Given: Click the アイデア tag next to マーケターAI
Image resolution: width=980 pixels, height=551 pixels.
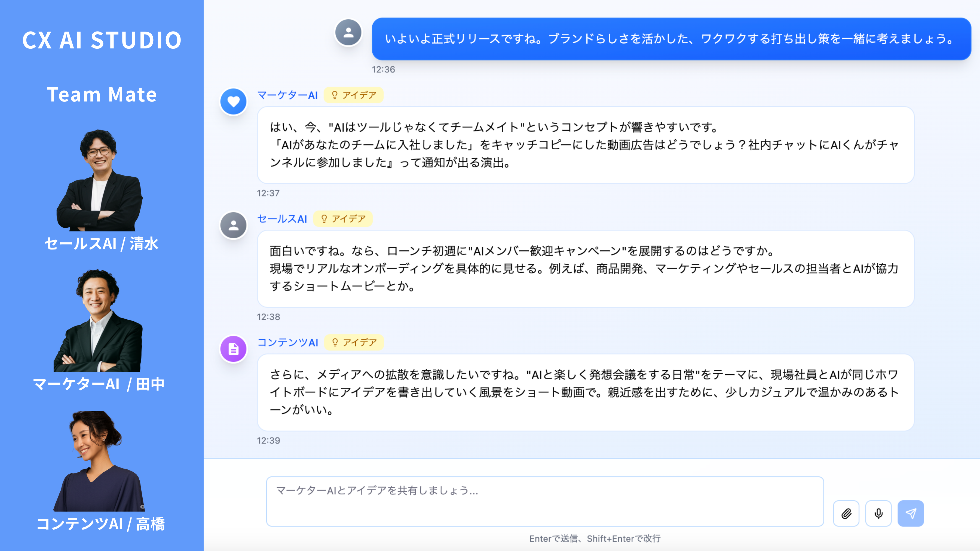Looking at the screenshot, I should [353, 95].
